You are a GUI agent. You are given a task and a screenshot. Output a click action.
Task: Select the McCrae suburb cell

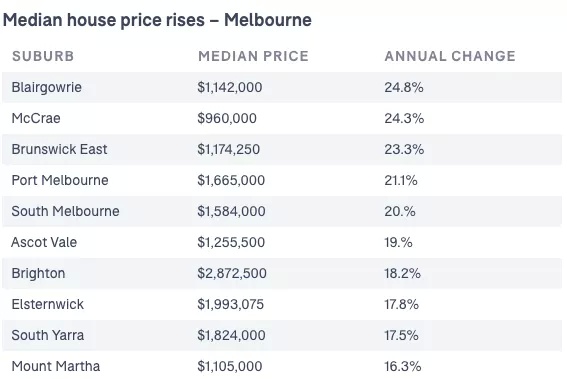(36, 118)
